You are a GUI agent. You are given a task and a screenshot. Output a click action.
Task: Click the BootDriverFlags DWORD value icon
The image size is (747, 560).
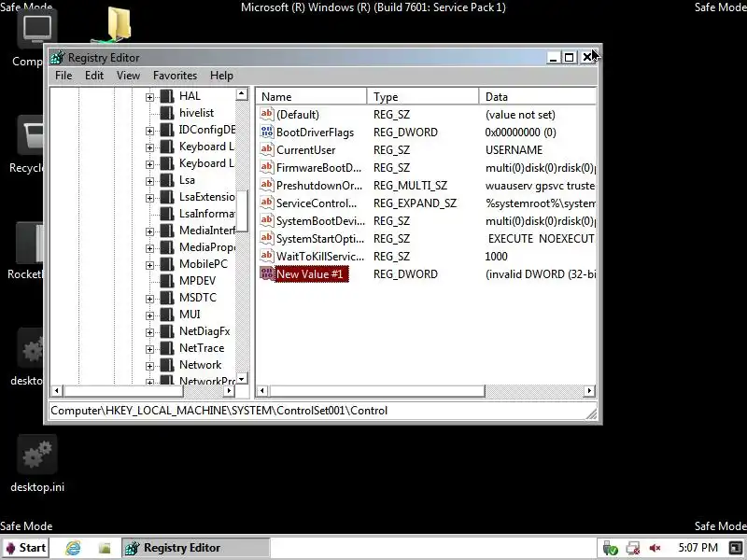tap(267, 132)
